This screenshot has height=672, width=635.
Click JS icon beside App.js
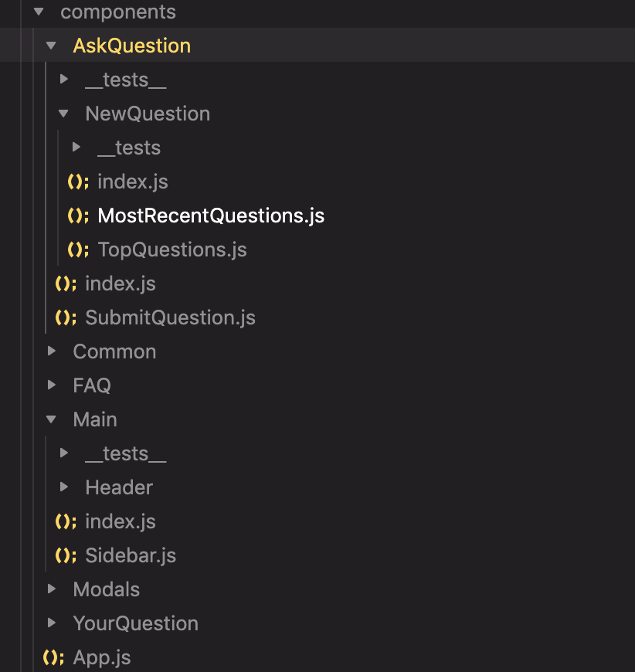[53, 657]
